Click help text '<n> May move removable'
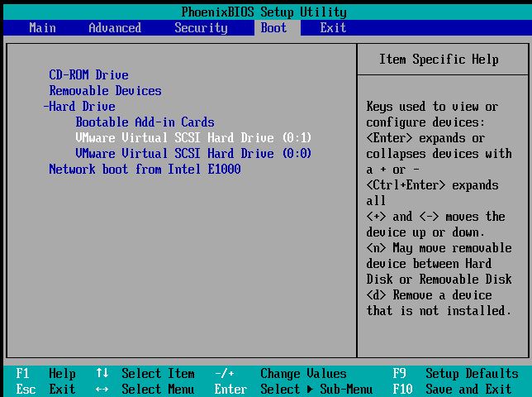This screenshot has height=397, width=532. click(439, 248)
